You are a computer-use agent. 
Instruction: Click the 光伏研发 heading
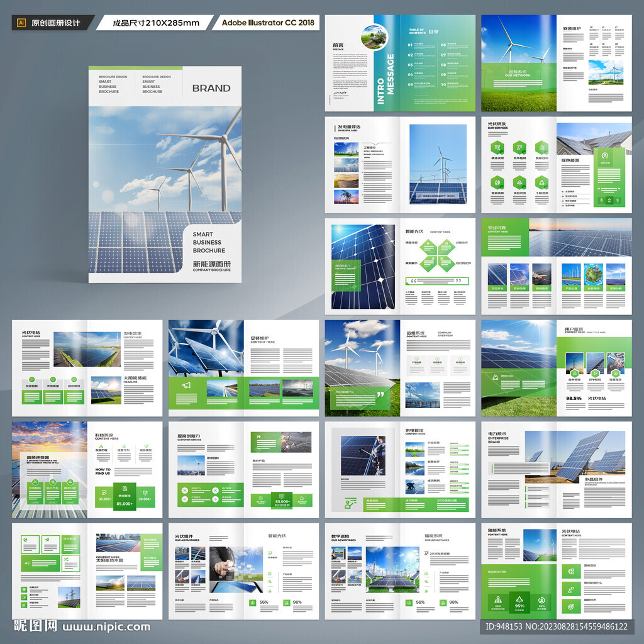[497, 124]
